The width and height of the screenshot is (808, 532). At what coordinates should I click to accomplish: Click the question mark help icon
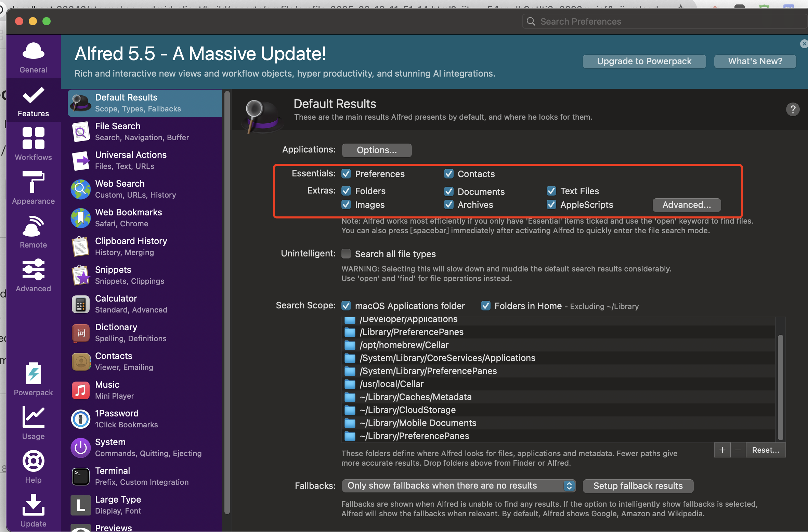tap(792, 109)
